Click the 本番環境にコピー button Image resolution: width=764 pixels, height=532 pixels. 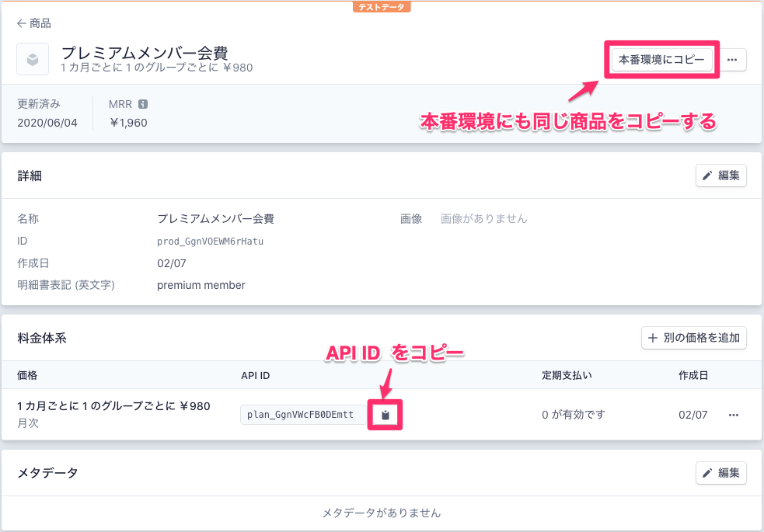661,59
